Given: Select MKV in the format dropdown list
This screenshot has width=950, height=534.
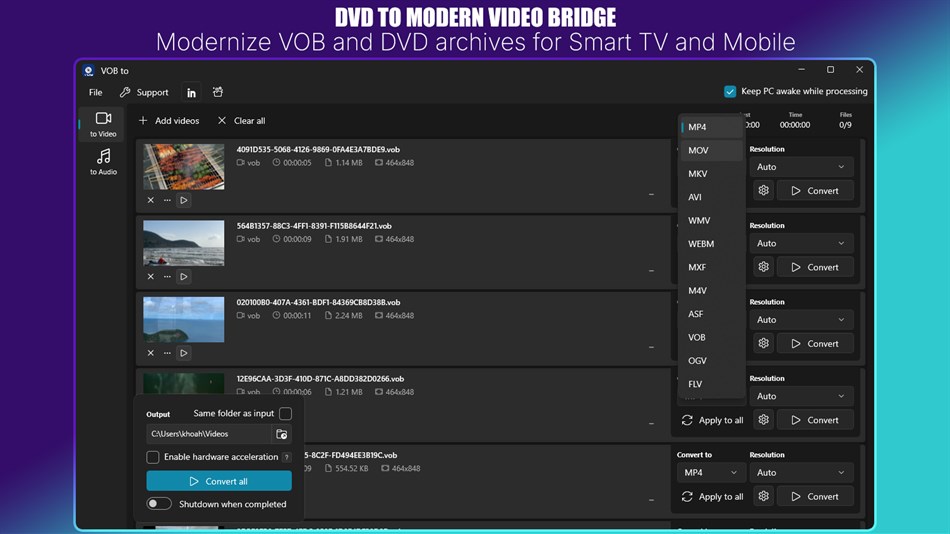Looking at the screenshot, I should tap(711, 174).
